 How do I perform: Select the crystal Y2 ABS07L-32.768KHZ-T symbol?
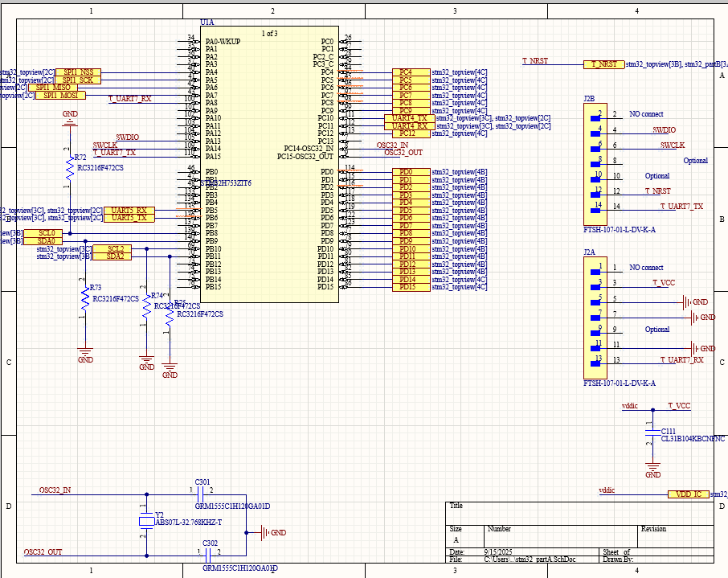(145, 523)
